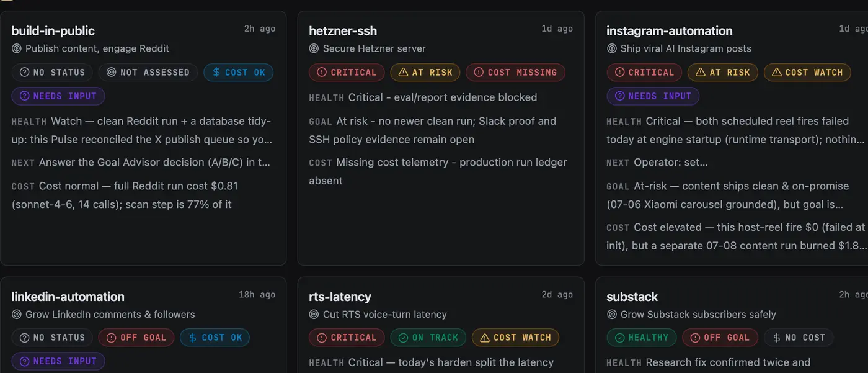The height and width of the screenshot is (373, 868).
Task: Select 'Cut RTS voice-turn latency' goal text
Action: [x=385, y=314]
